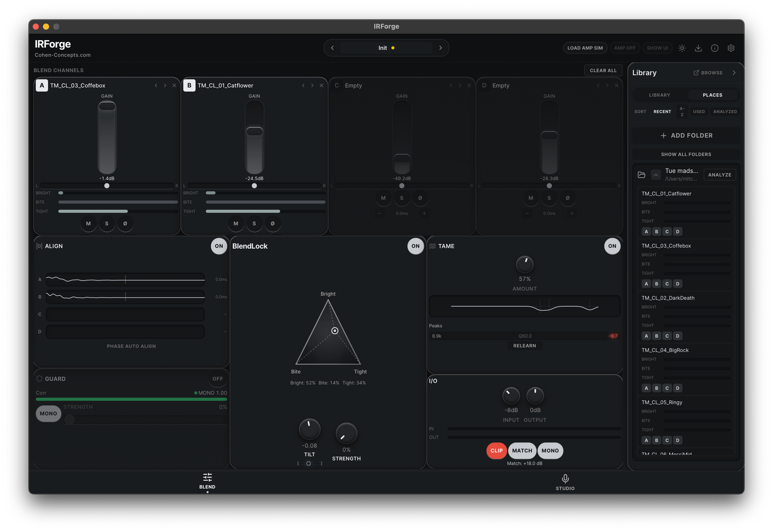Expand the Library panel arrow
This screenshot has height=532, width=773.
pyautogui.click(x=734, y=73)
